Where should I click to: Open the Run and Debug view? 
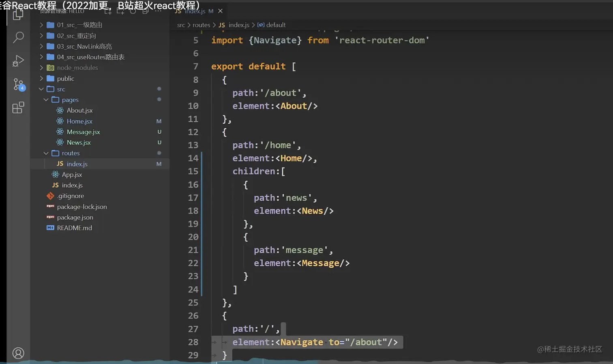[18, 61]
